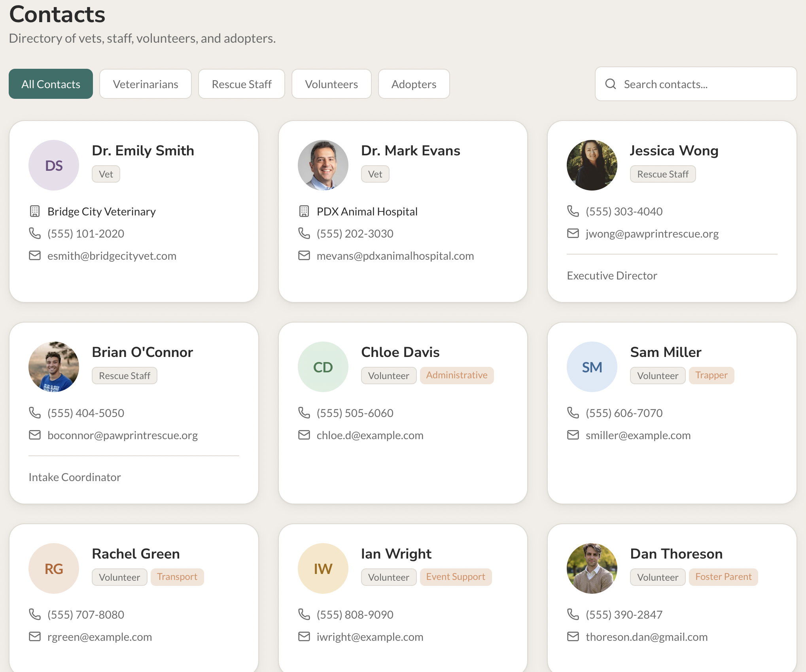Click the search magnifier icon
This screenshot has height=672, width=806.
[611, 84]
